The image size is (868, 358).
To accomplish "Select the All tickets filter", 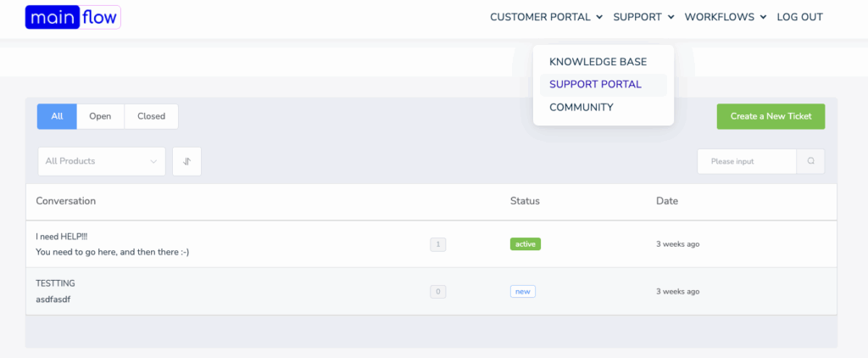I will tap(57, 116).
